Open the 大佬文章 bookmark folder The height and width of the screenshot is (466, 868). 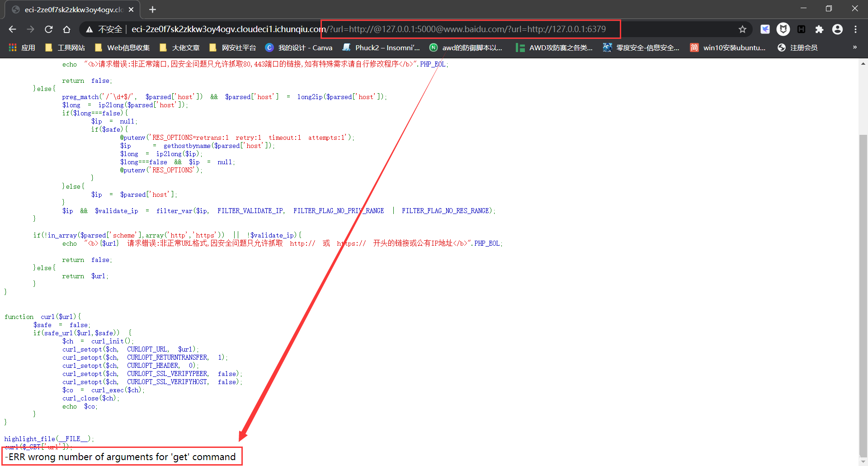point(180,48)
